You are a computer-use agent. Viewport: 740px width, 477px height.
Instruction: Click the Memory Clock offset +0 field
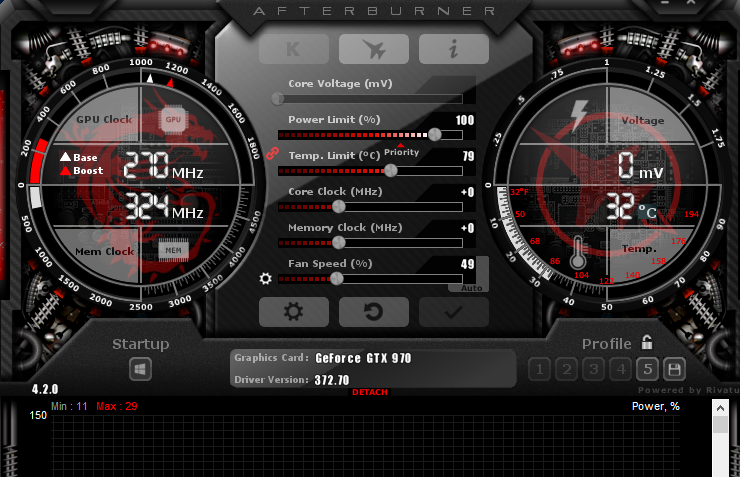click(x=467, y=228)
